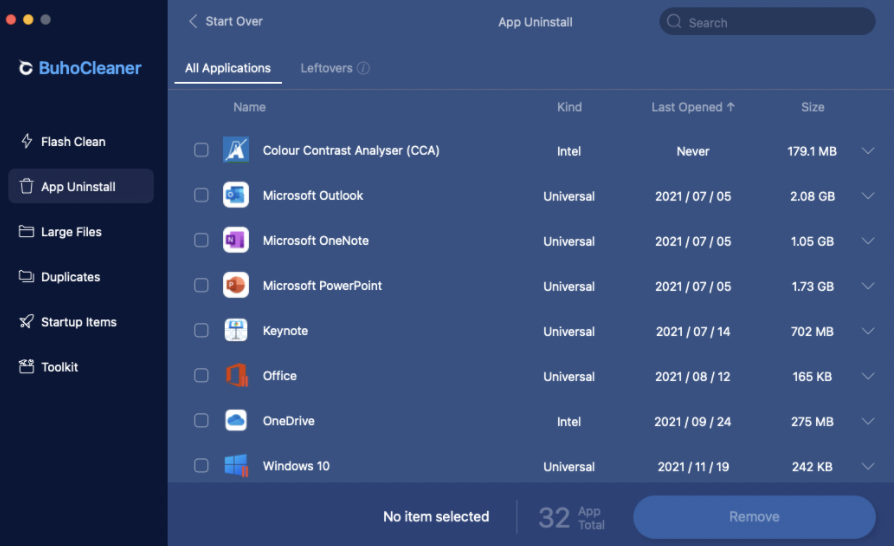
Task: Click the Windows 10 date 2021 / 11 / 19
Action: [693, 467]
